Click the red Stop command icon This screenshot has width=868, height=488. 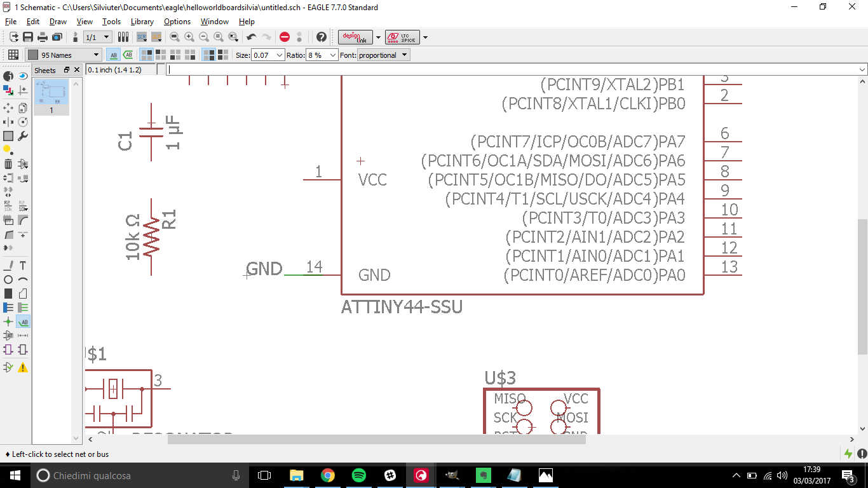coord(285,37)
